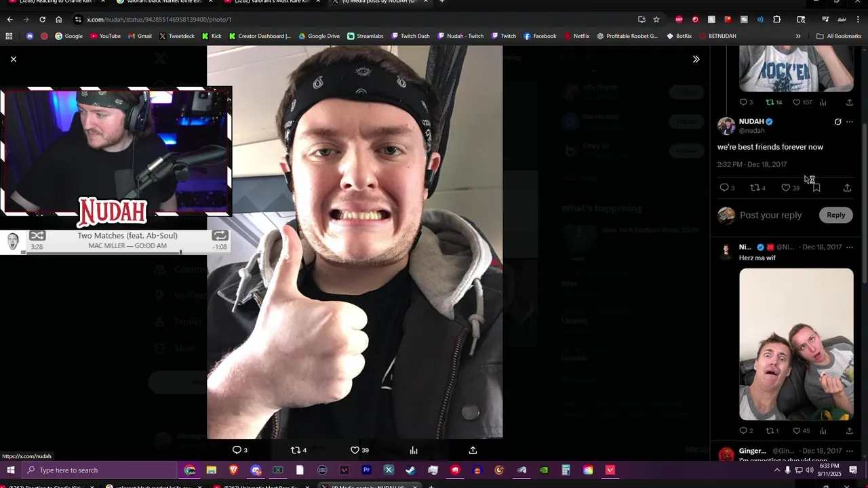Open the Tweetdeck bookmark
The height and width of the screenshot is (488, 868).
176,36
